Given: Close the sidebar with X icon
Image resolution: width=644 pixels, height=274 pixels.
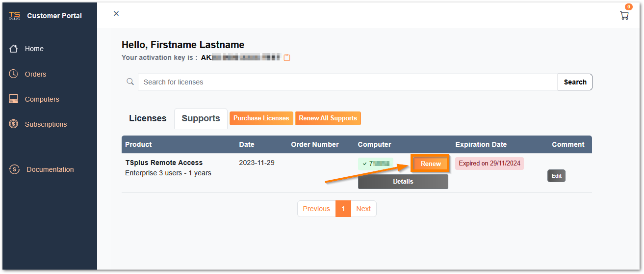Looking at the screenshot, I should [116, 14].
